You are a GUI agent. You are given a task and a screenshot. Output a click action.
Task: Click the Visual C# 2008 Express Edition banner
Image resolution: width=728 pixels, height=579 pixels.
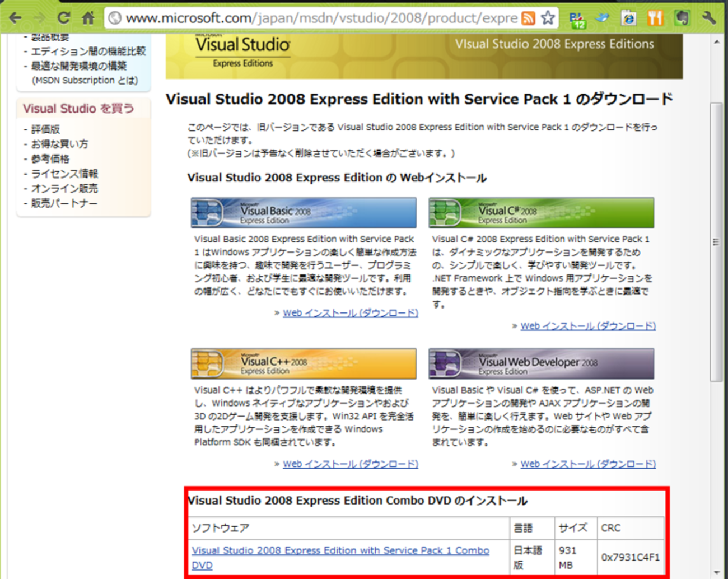[x=542, y=213]
